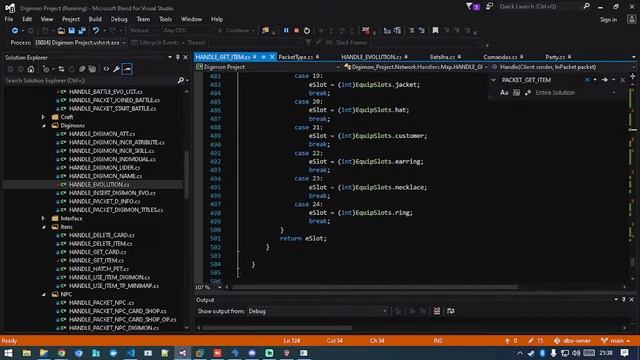Switch to Party.cs tab
This screenshot has width=640, height=360.
tap(555, 57)
